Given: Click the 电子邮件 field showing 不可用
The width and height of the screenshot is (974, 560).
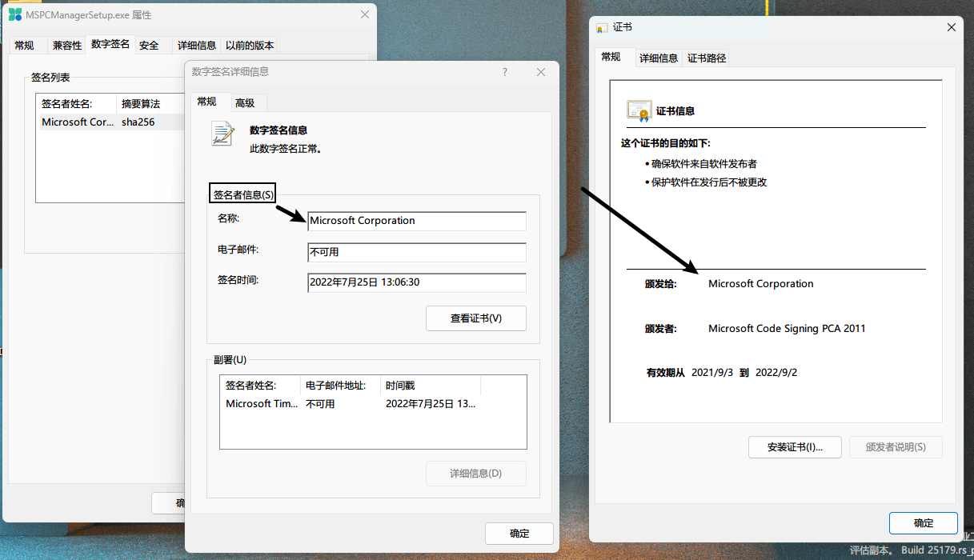Looking at the screenshot, I should click(x=417, y=252).
